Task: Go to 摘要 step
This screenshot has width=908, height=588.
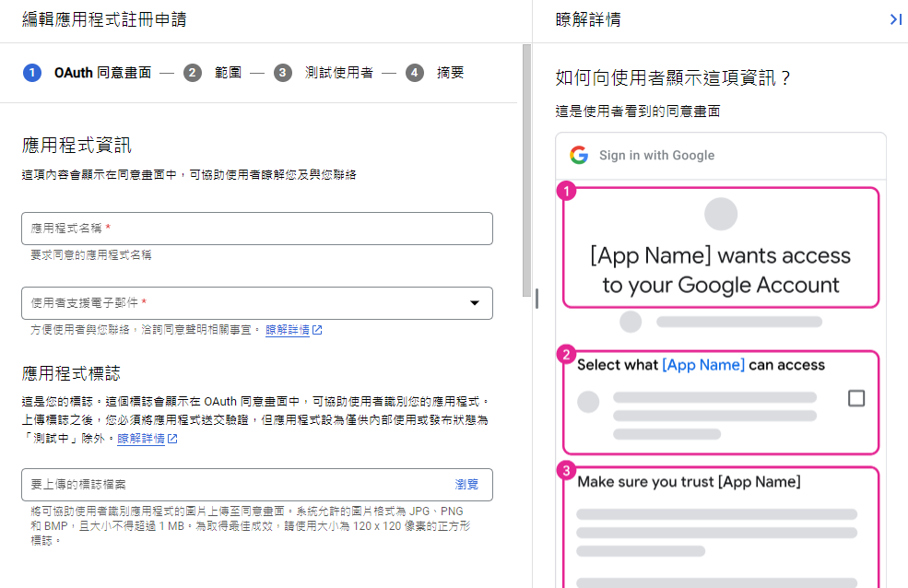Action: pyautogui.click(x=451, y=73)
